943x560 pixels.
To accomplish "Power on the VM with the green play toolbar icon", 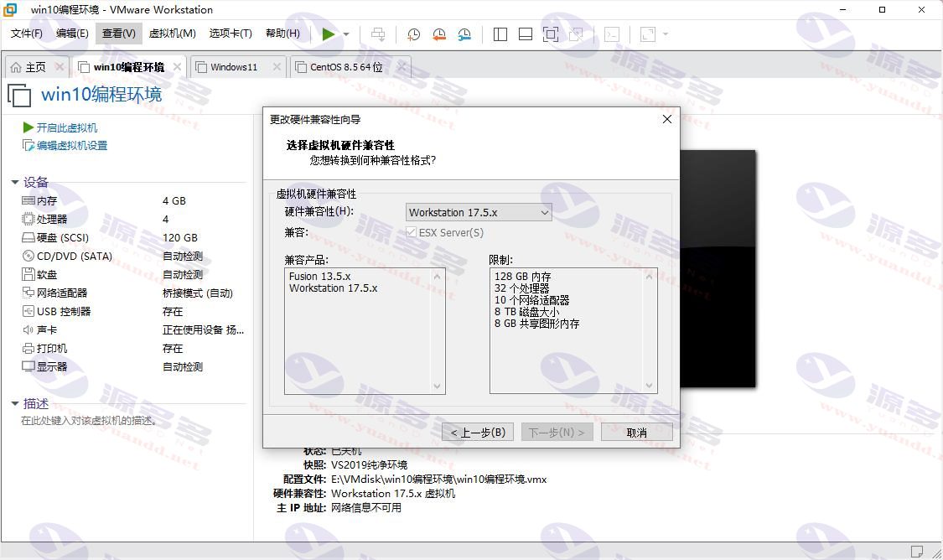I will pos(329,34).
